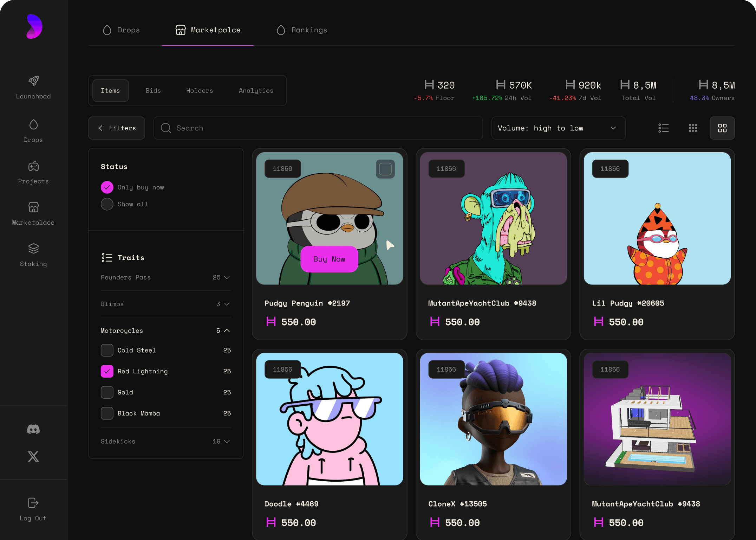Viewport: 756px width, 540px height.
Task: Collapse the Motorcycles trait group
Action: tap(166, 331)
